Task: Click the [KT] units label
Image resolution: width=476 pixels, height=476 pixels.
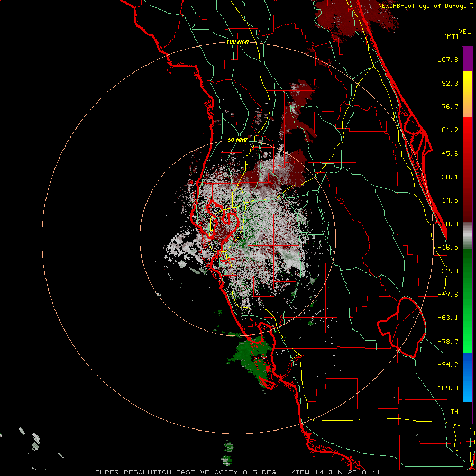Action: (452, 36)
